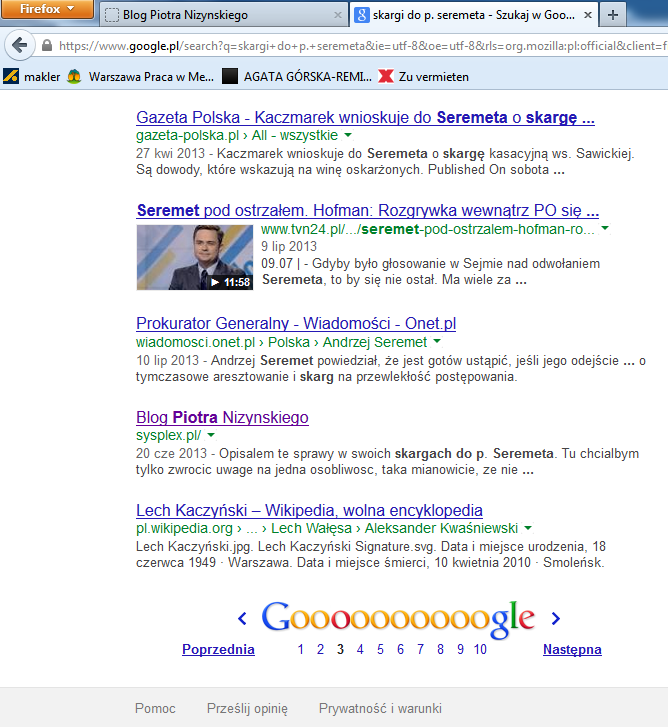668x727 pixels.
Task: Open the Lech Kaczyński Wikipedia result
Action: pyautogui.click(x=309, y=510)
